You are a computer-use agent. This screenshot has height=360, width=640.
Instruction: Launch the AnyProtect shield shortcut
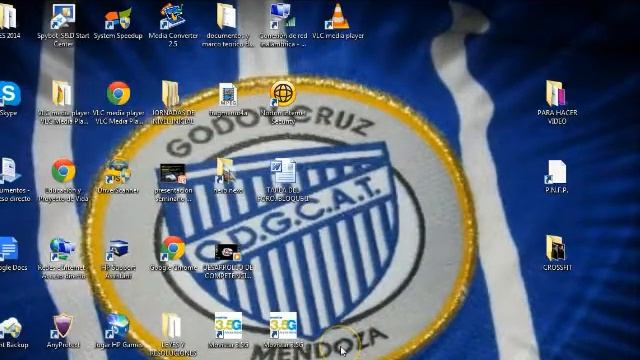coord(62,326)
